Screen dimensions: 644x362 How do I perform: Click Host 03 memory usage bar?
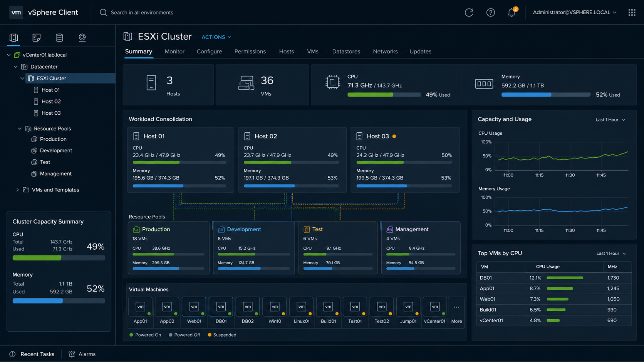click(404, 186)
